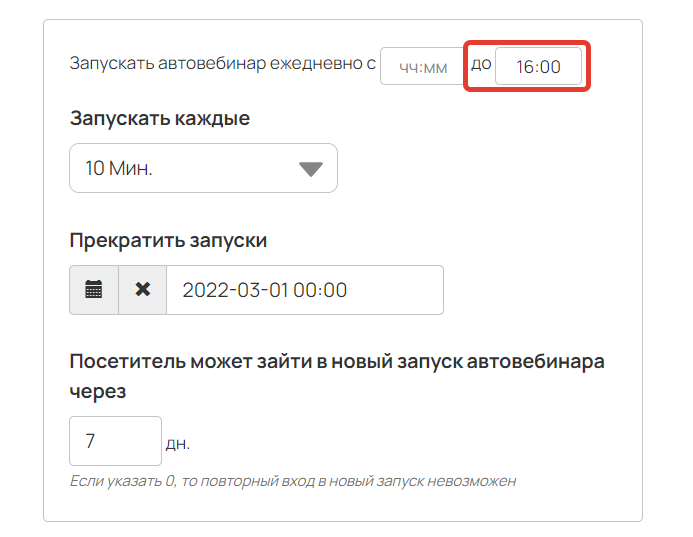Click the Прекратить запуски heading
Viewport: 693px width, 537px height.
coord(168,241)
